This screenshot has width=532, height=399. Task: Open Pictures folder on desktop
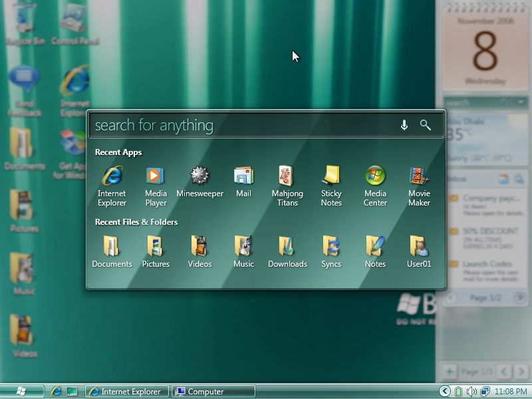24,211
